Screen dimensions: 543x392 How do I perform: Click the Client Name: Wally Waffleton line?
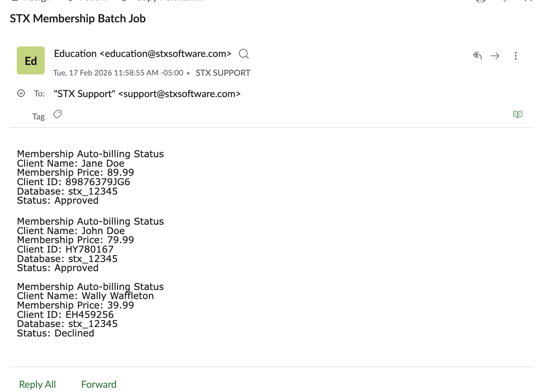[85, 296]
